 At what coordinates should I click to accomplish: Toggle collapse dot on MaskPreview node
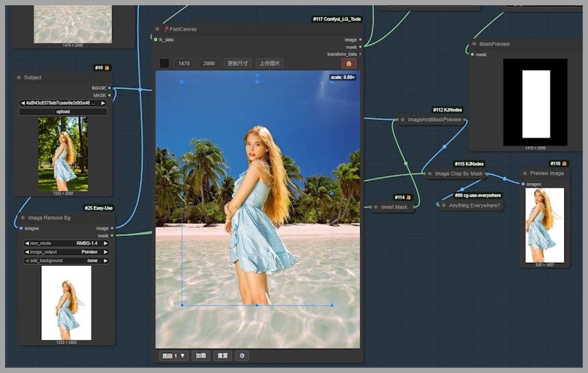pos(474,45)
